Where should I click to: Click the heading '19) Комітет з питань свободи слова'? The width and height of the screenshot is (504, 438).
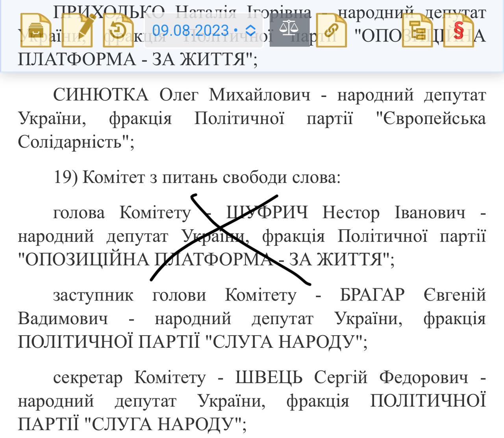pos(197,178)
